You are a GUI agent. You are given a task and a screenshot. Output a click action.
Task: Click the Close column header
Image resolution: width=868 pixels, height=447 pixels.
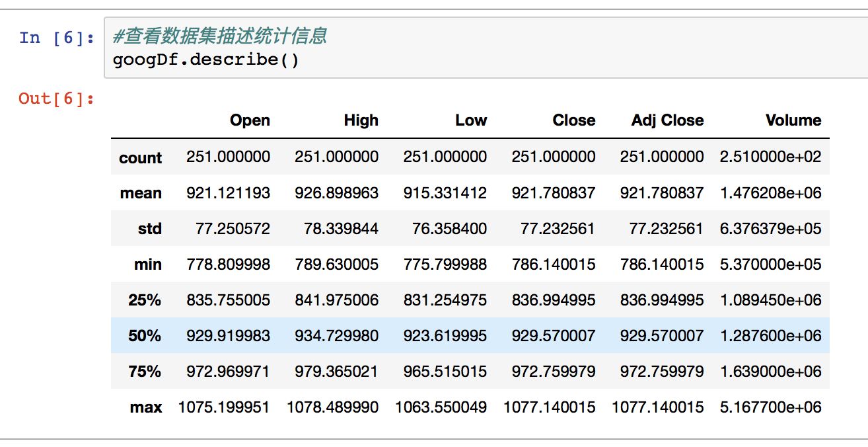coord(574,120)
